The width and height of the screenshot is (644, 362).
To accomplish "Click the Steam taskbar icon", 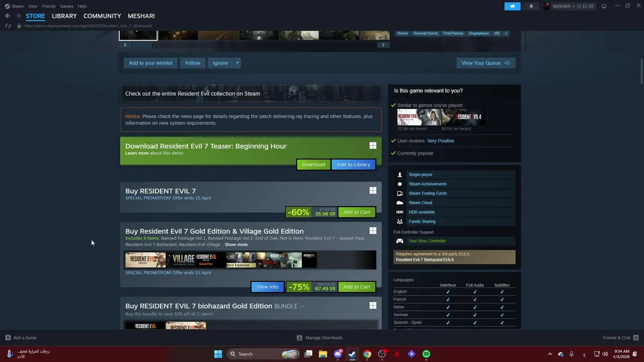I will 353,354.
